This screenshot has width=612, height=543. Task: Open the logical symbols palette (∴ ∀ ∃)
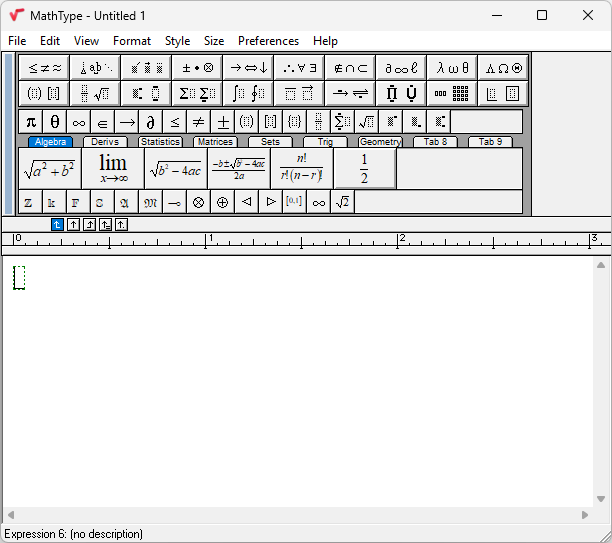coord(299,68)
